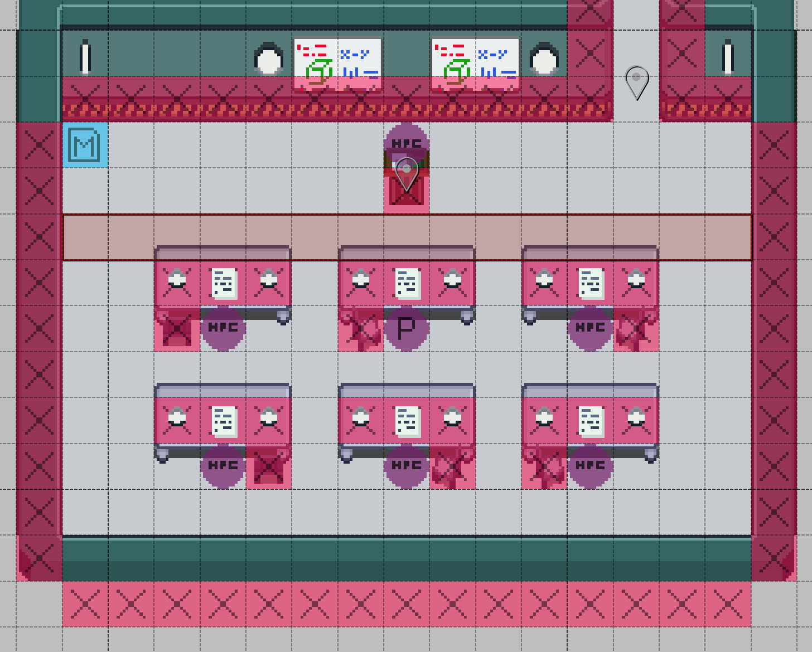
Task: Click the chair beside the top-left desk NPC
Action: coord(177,329)
